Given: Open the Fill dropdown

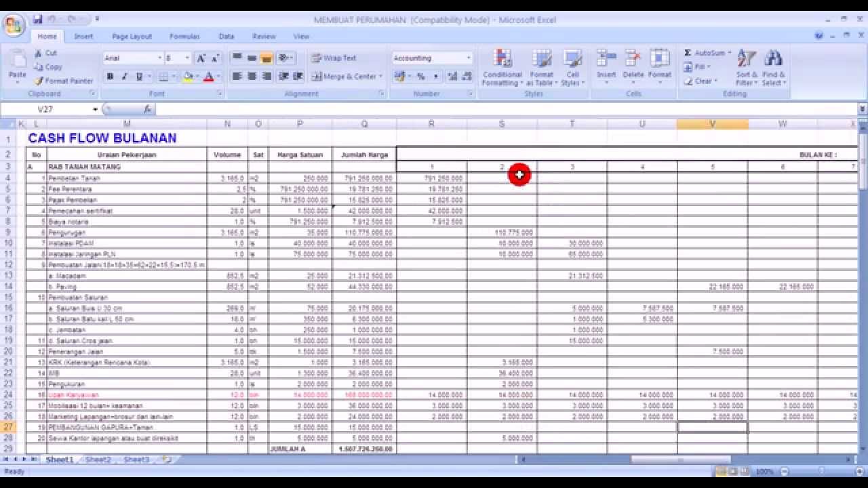Looking at the screenshot, I should pos(696,67).
